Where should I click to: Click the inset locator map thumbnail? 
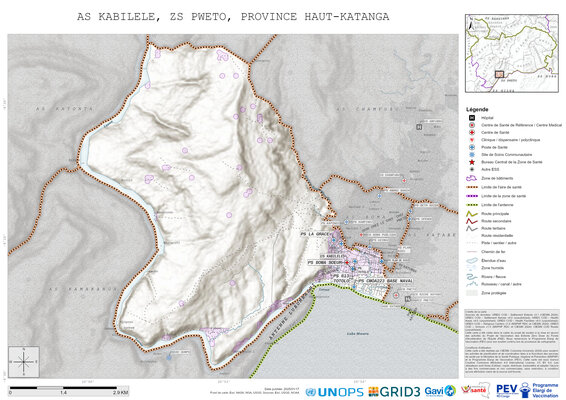(511, 53)
